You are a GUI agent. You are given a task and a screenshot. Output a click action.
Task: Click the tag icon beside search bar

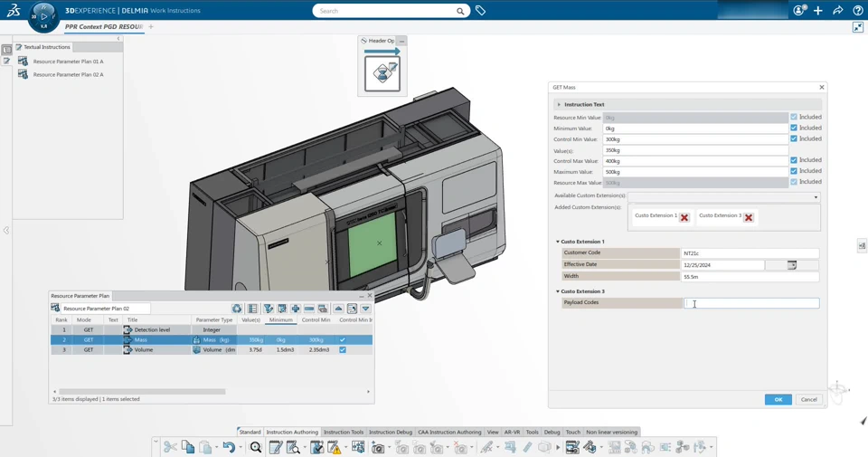click(480, 11)
